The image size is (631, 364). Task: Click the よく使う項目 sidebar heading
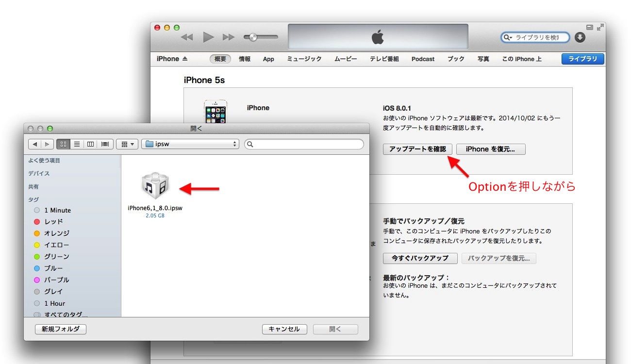[44, 161]
